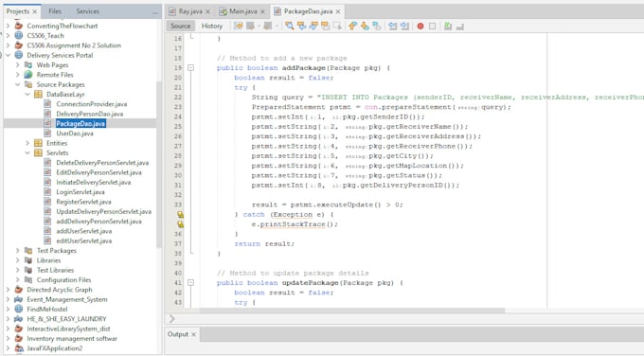Click Configuration Files folder icon
Viewport: 644px width, 356px height.
[x=28, y=280]
